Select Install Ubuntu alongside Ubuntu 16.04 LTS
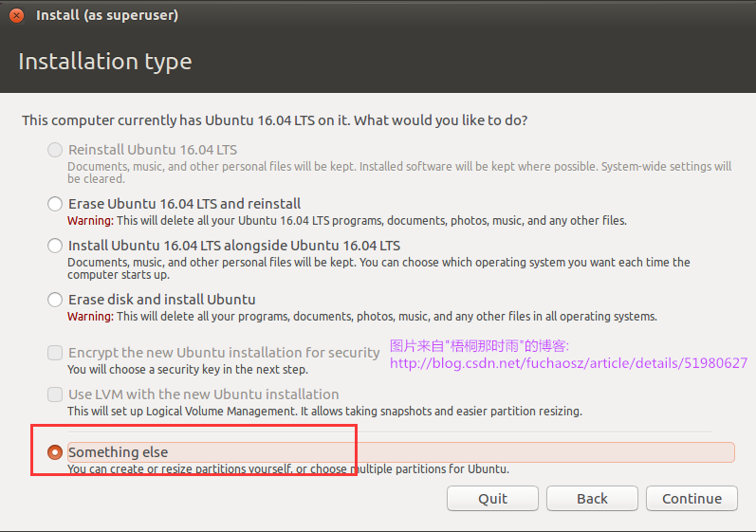756x532 pixels. [x=55, y=246]
